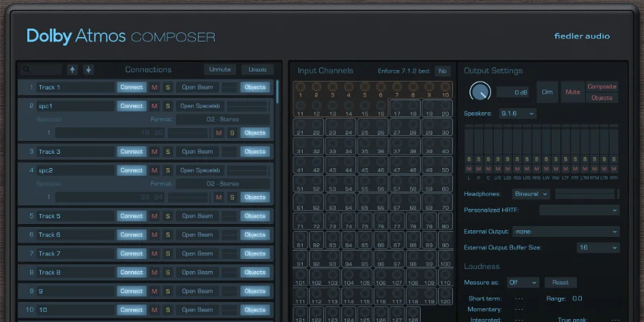Click the Connections search field

pyautogui.click(x=42, y=69)
